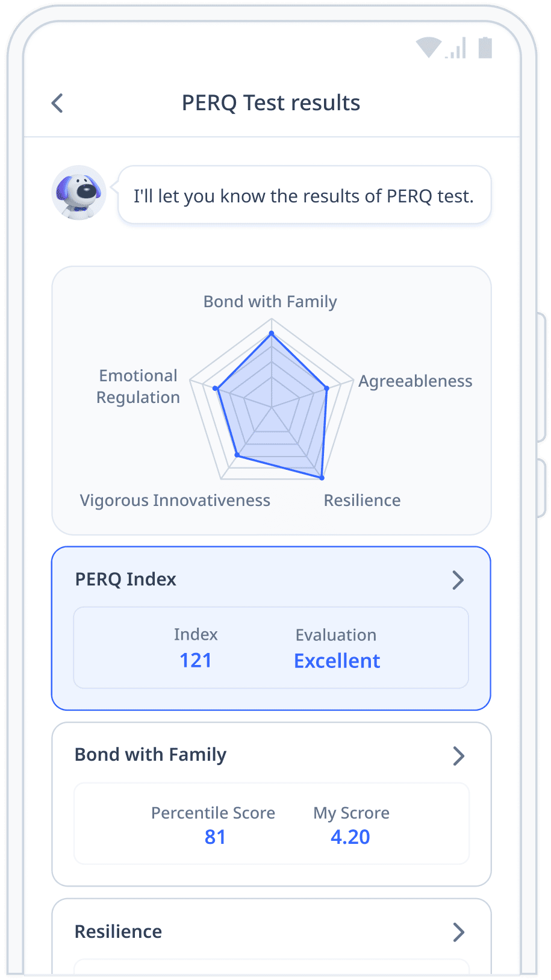Image resolution: width=551 pixels, height=980 pixels.
Task: Expand PERQ Index details chevron
Action: (x=458, y=580)
